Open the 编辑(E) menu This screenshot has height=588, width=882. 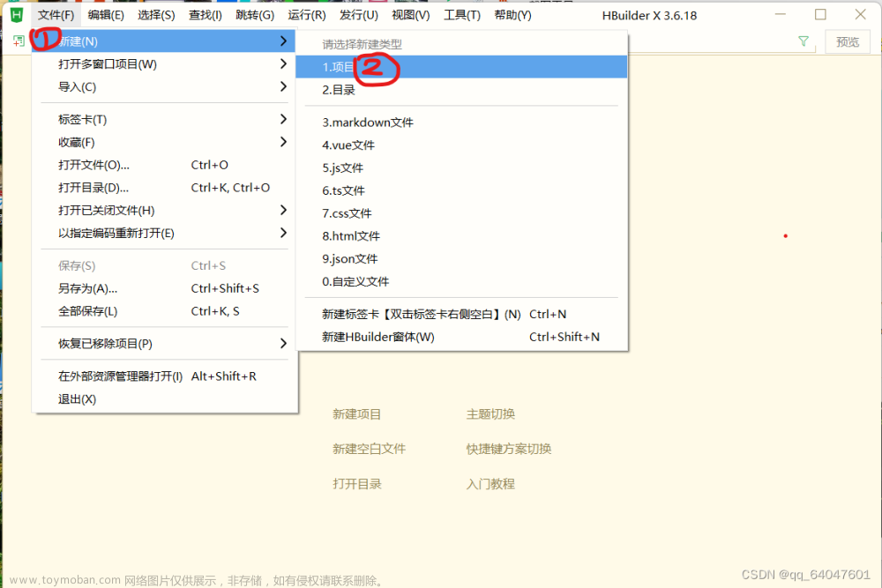[106, 15]
